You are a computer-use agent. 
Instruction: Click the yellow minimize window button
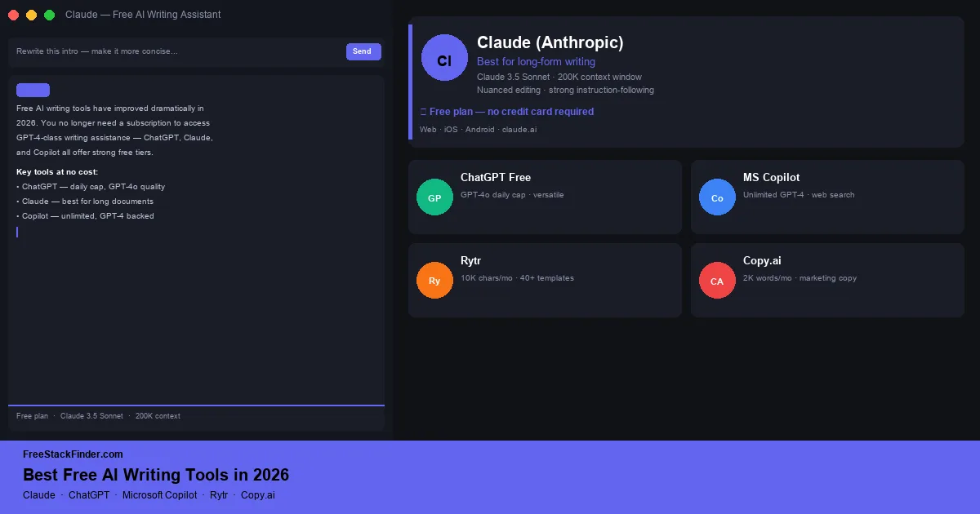[x=31, y=15]
